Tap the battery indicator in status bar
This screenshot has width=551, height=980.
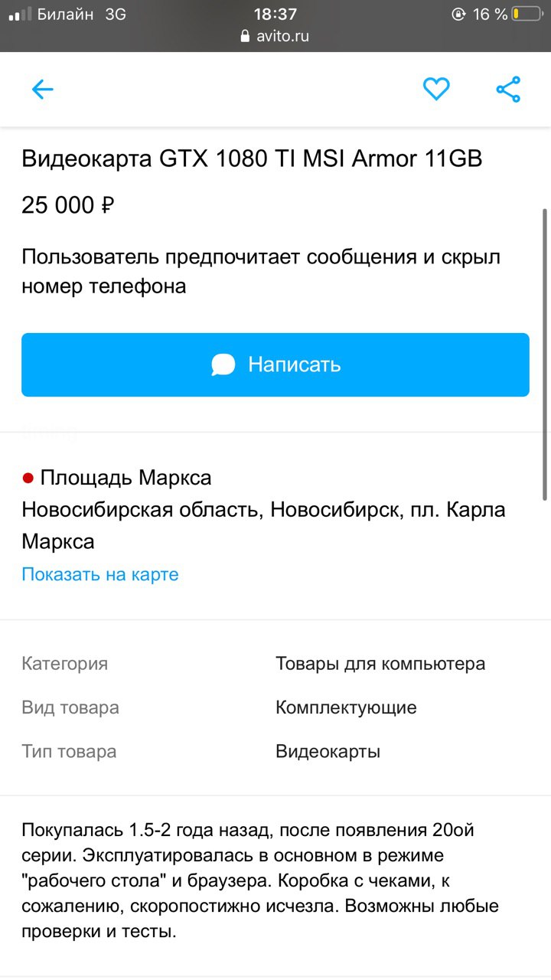pyautogui.click(x=526, y=14)
